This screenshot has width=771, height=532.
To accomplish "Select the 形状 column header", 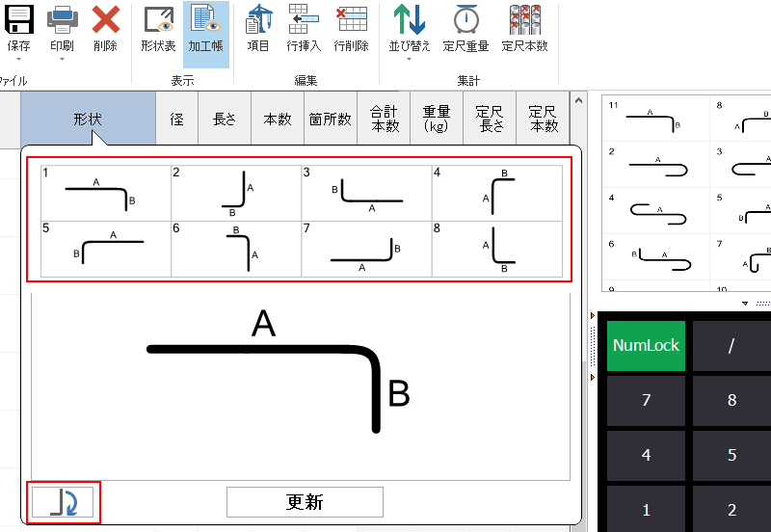I will (x=88, y=120).
